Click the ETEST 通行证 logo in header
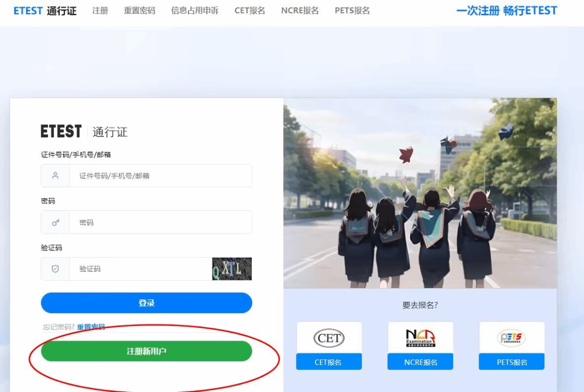584x392 pixels. pyautogui.click(x=45, y=11)
